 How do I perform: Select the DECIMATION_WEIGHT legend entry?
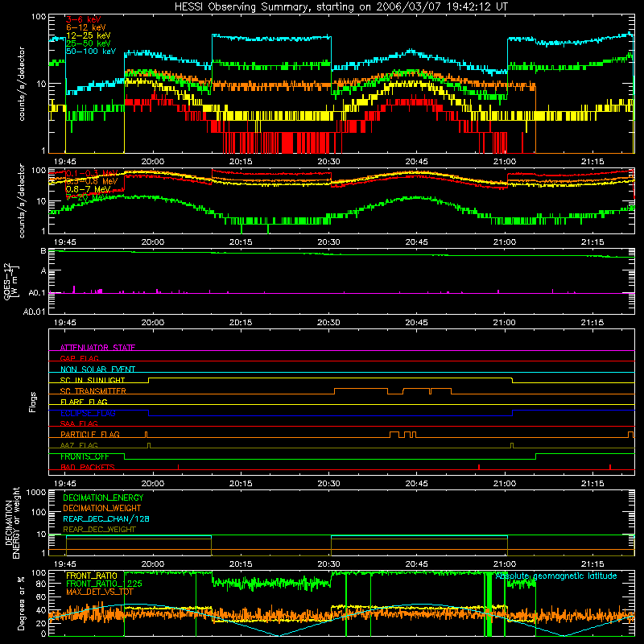(102, 508)
